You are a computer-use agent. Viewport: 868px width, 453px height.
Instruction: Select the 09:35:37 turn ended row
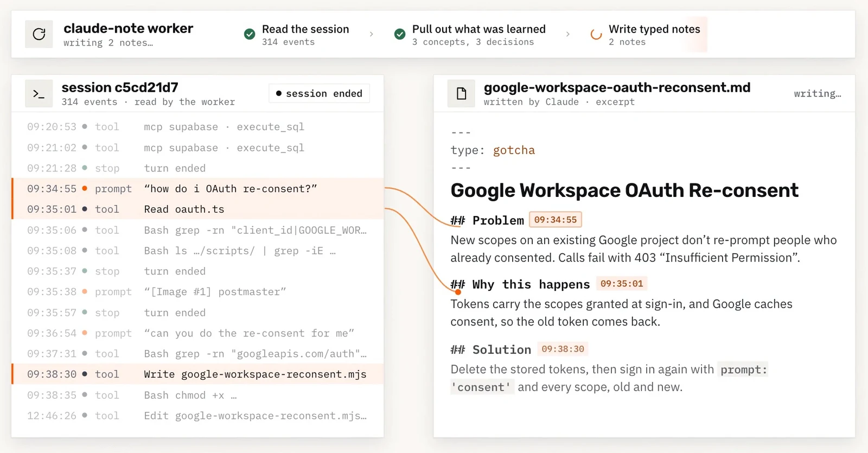pos(197,271)
